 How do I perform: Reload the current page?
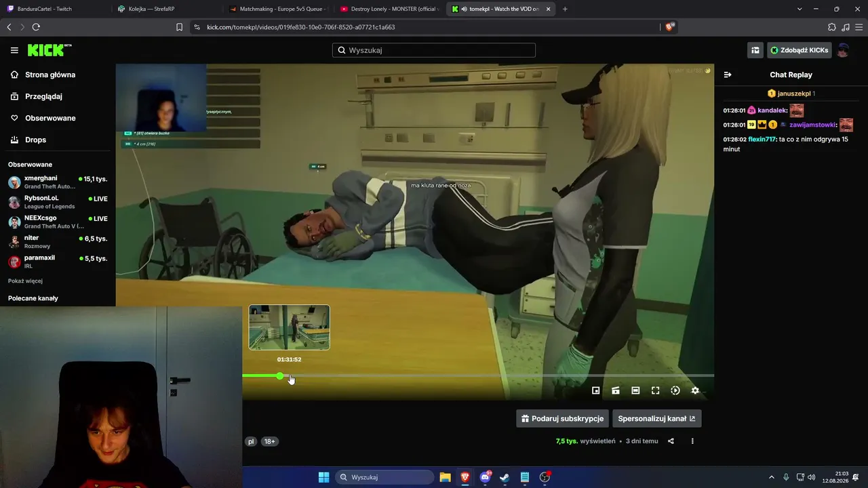tap(36, 27)
